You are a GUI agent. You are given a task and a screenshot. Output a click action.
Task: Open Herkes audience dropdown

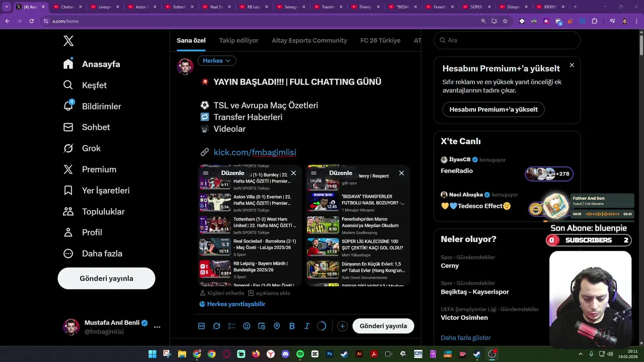pos(217,60)
